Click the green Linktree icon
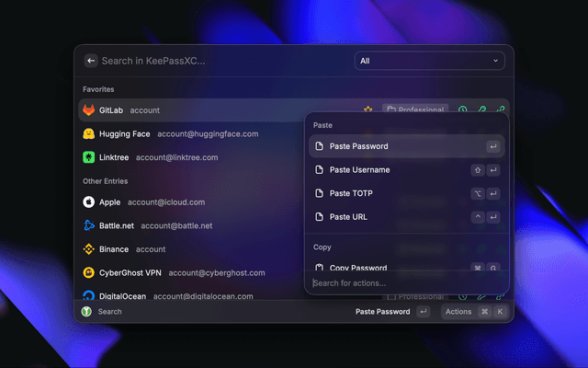 (89, 157)
